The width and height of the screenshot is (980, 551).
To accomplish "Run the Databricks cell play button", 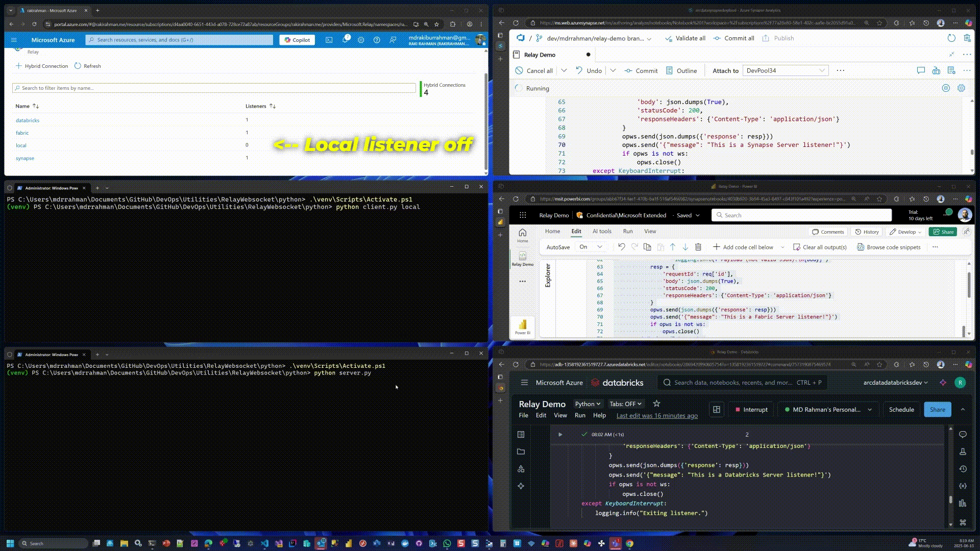I will (560, 435).
